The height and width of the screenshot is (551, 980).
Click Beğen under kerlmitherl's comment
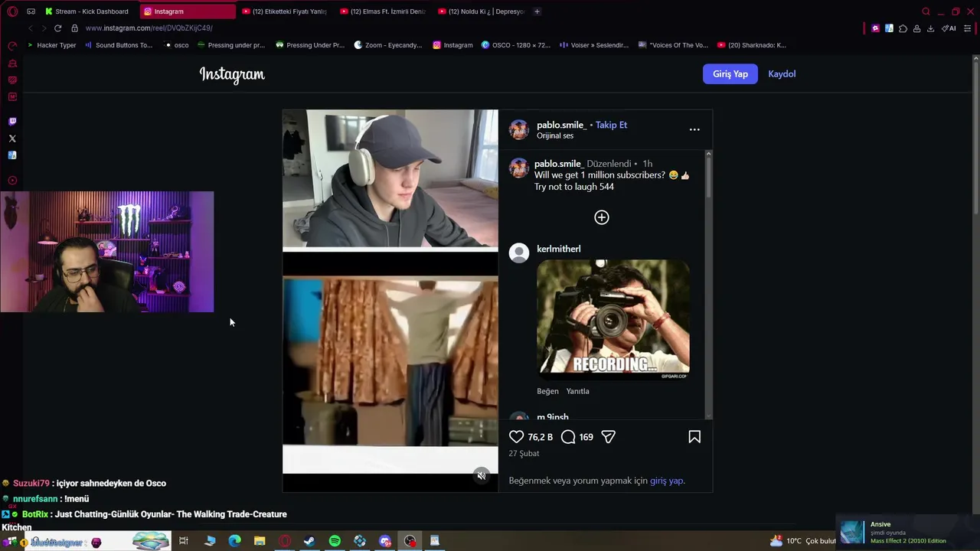[x=547, y=391]
